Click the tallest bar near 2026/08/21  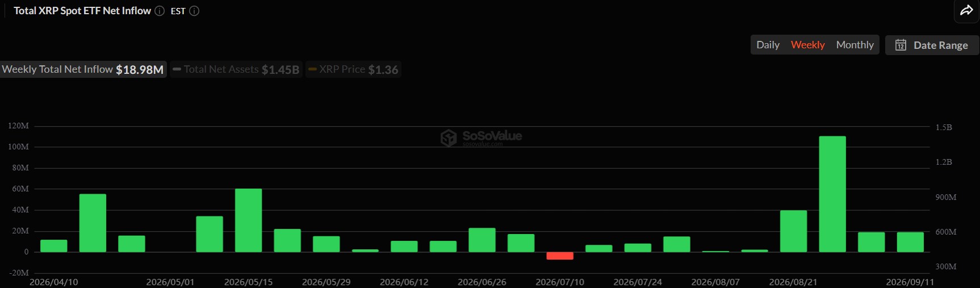(832, 194)
